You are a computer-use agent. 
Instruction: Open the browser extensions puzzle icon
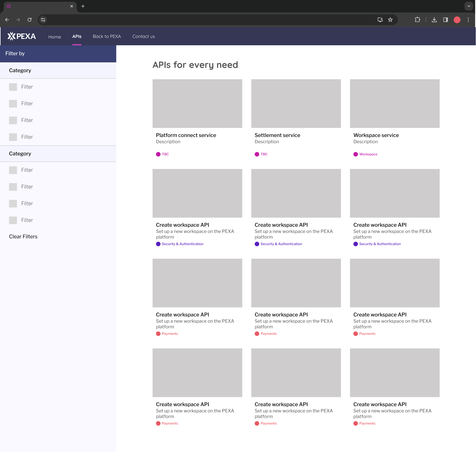coord(417,20)
